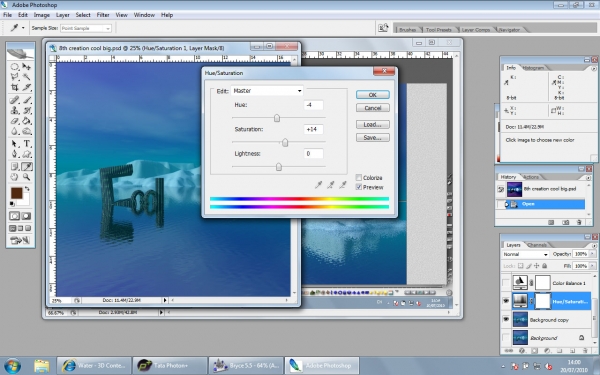600x375 pixels.
Task: Select the Crop tool
Action: point(15,87)
